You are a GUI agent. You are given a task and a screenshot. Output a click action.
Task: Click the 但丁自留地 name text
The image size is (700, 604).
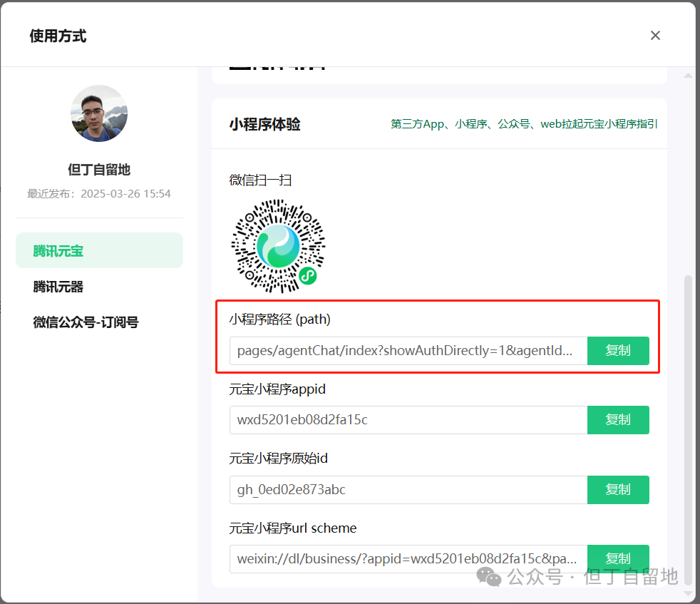pos(99,170)
